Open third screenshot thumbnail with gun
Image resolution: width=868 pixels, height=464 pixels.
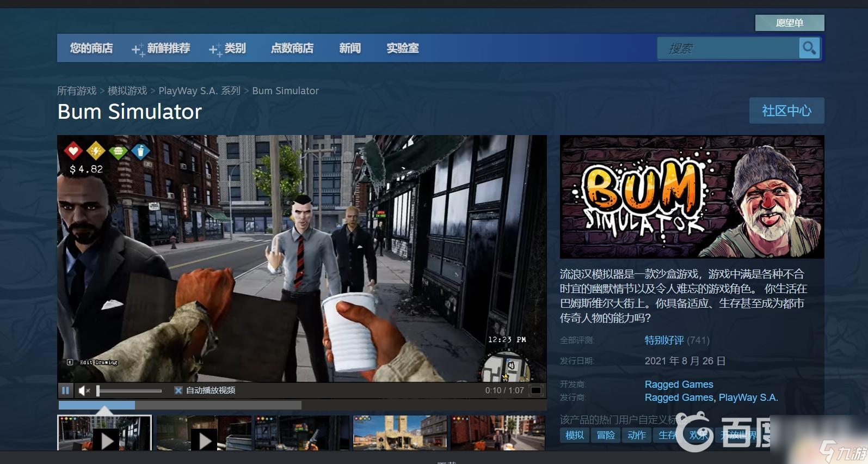(x=302, y=433)
